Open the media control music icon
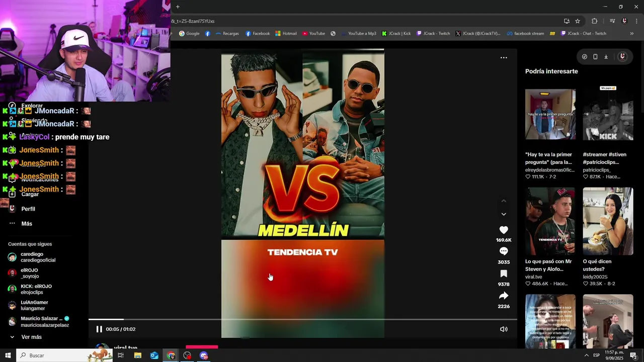644x362 pixels. (x=612, y=21)
